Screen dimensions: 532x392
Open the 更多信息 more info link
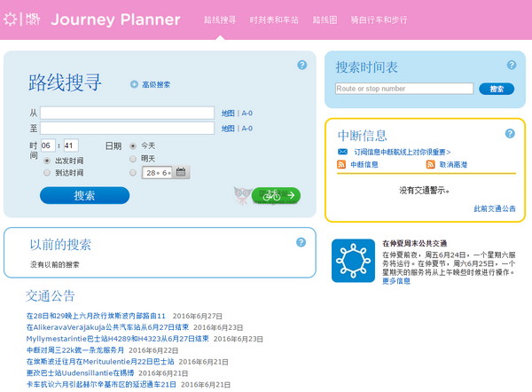[x=396, y=281]
